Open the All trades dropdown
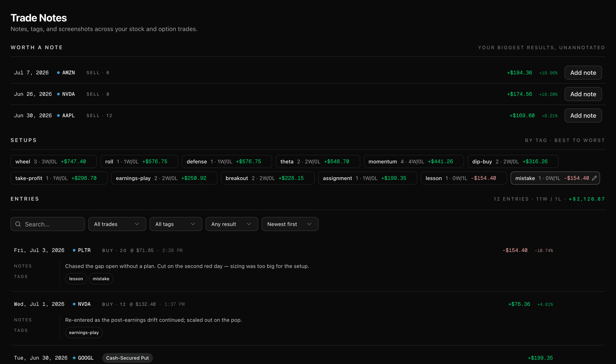 pos(117,224)
